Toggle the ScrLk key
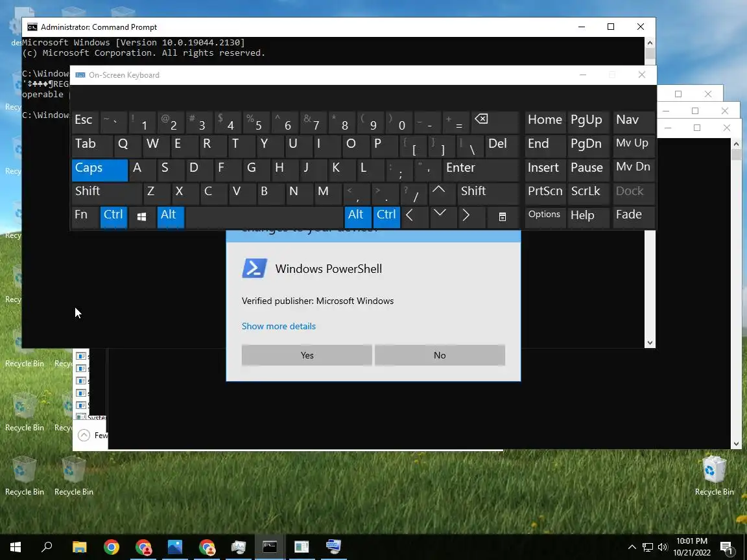 (588, 193)
